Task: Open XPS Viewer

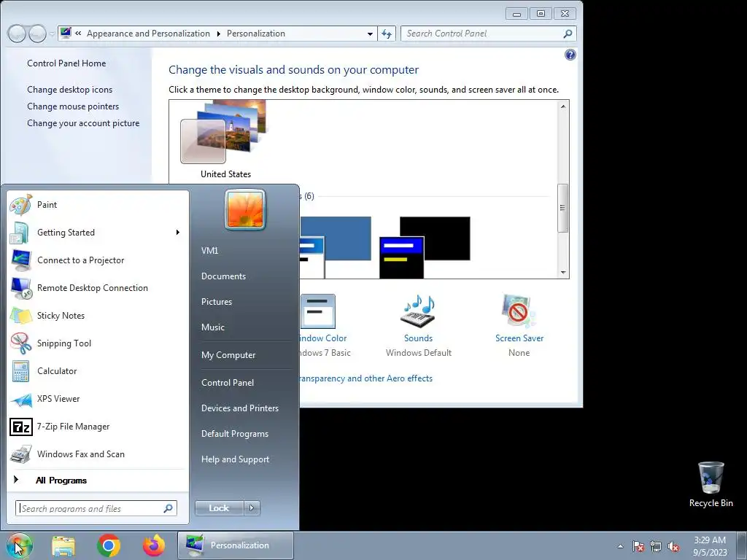Action: pyautogui.click(x=98, y=399)
